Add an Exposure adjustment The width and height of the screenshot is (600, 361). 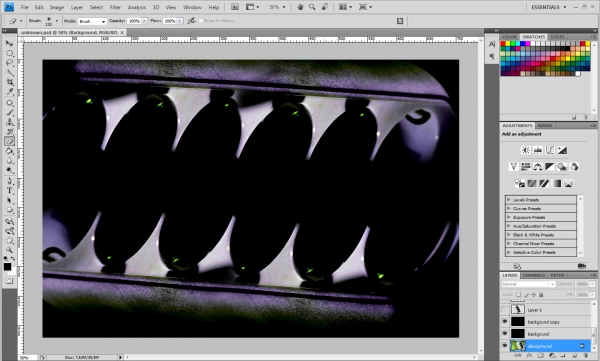point(562,150)
